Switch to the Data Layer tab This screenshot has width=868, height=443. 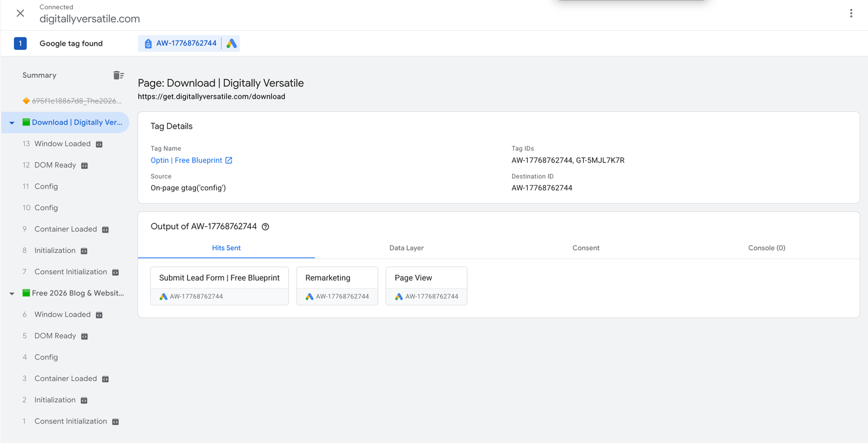click(406, 248)
